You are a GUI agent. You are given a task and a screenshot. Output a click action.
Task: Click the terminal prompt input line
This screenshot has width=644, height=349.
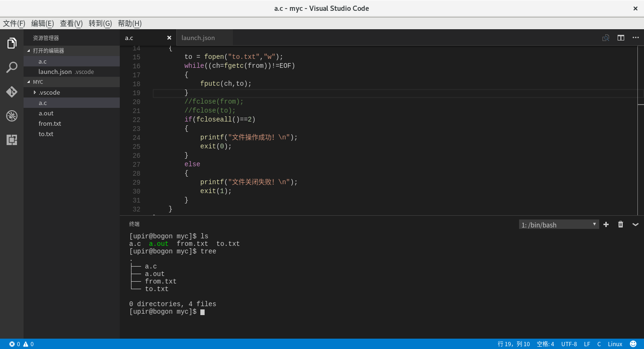tap(167, 312)
